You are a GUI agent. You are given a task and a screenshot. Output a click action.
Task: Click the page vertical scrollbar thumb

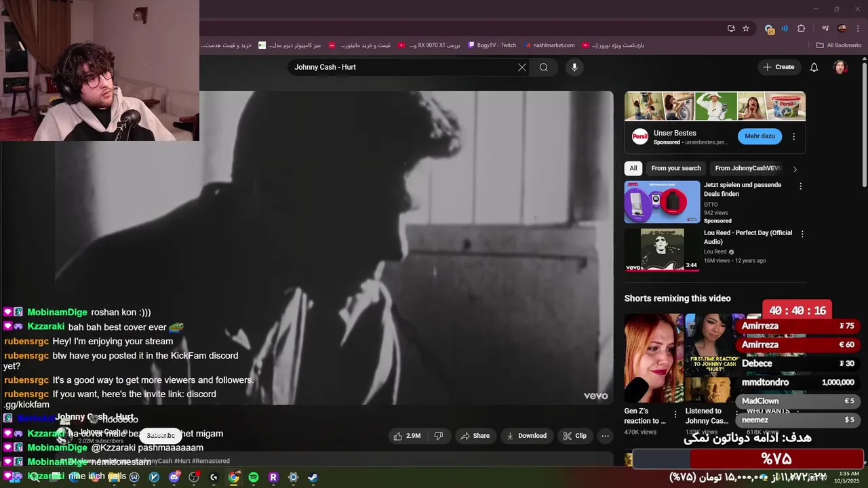(864, 125)
